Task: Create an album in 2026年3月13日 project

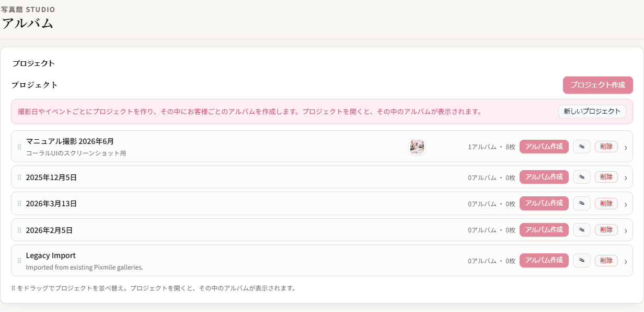Action: pos(544,203)
